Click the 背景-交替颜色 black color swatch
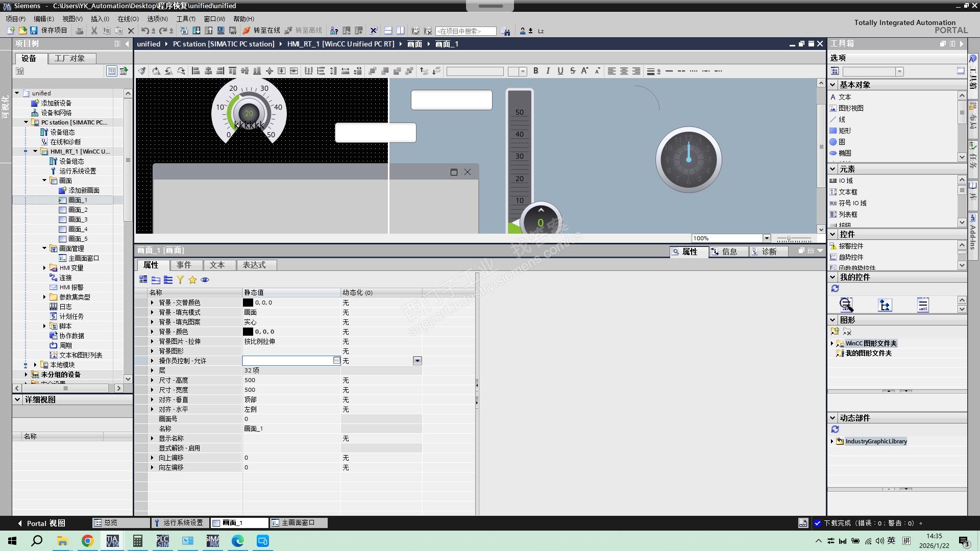 coord(248,303)
